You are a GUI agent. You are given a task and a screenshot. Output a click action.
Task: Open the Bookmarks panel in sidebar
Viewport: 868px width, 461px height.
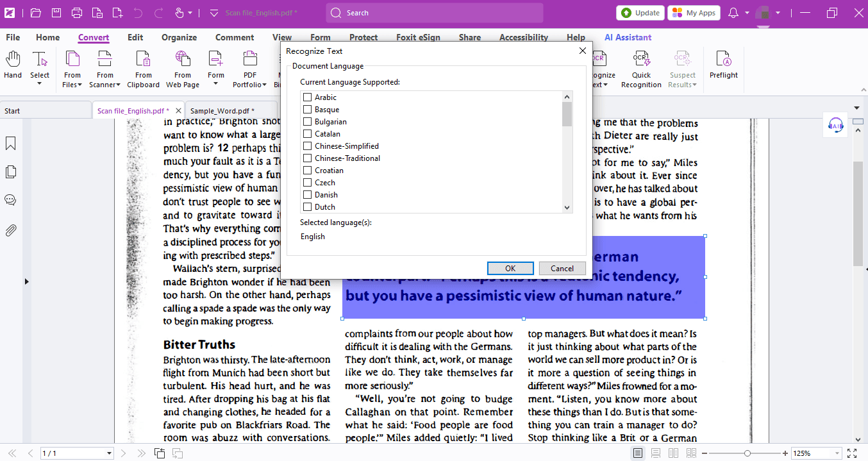(10, 144)
